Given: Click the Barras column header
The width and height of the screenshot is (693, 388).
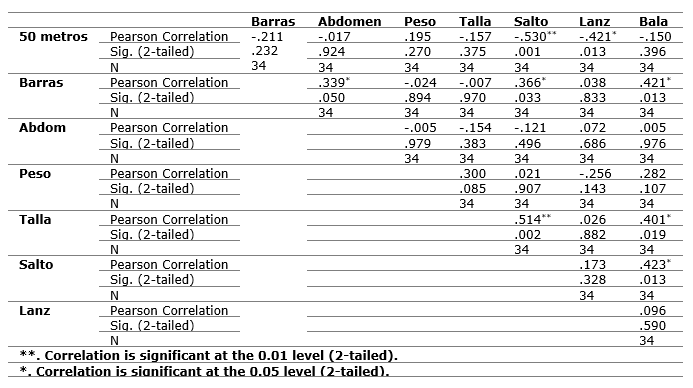Looking at the screenshot, I should pyautogui.click(x=273, y=21).
